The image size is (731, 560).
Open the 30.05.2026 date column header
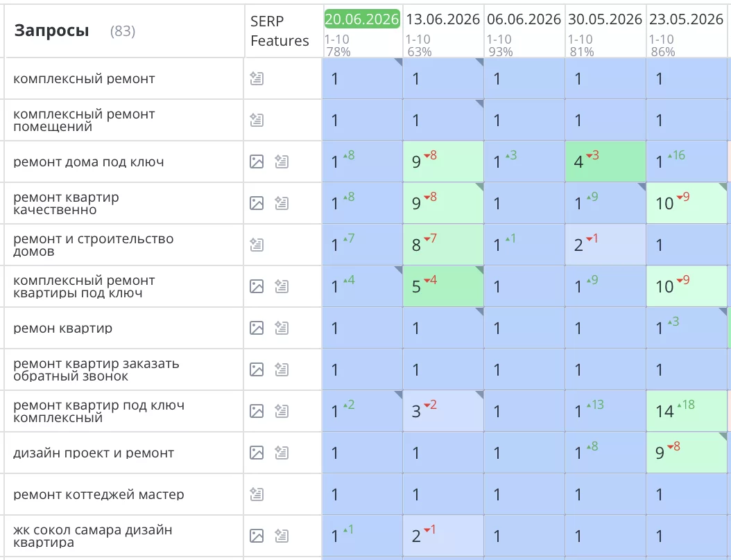tap(605, 19)
